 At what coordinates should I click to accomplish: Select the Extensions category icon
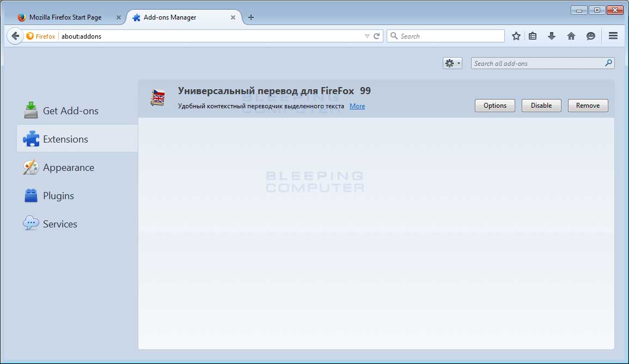[32, 139]
